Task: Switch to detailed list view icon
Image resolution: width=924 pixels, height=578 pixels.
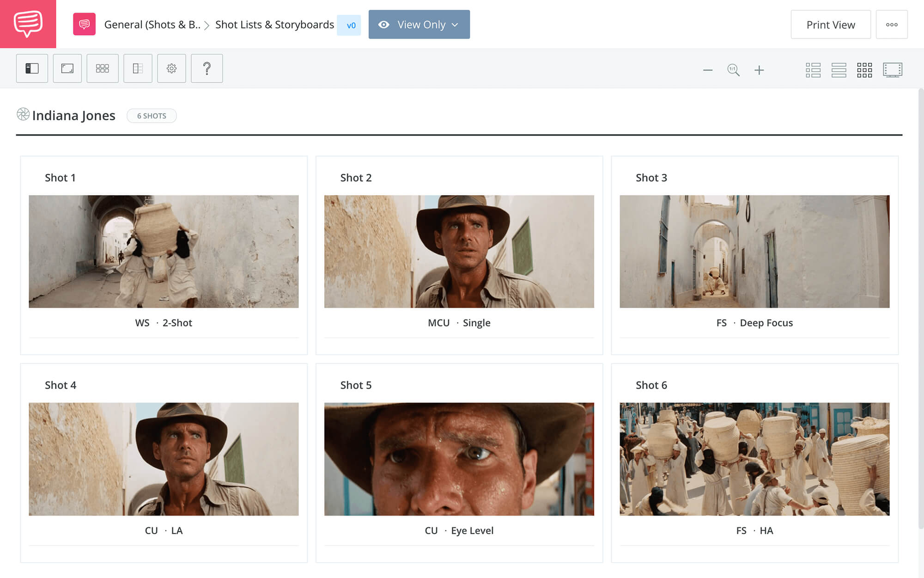Action: [x=813, y=70]
